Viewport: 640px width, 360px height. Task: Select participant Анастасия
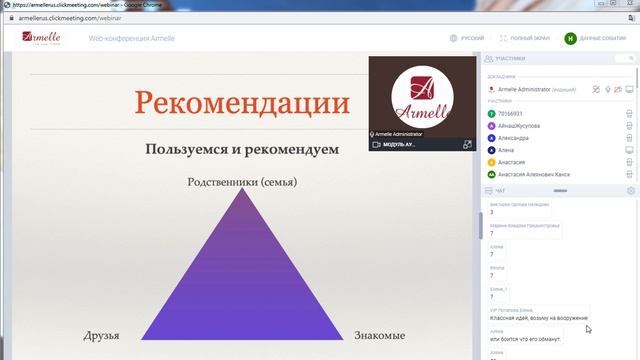[x=511, y=162]
